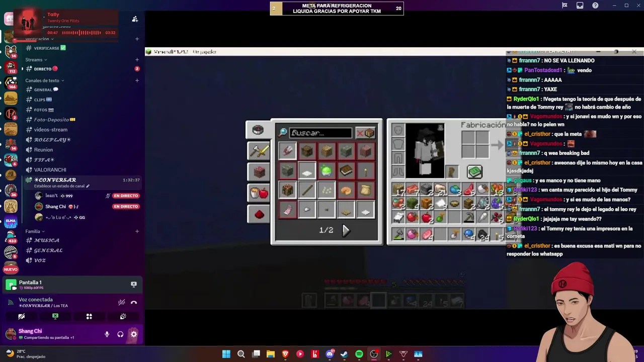Open the weather widget on taskbar
Image resolution: width=644 pixels, height=362 pixels.
(25, 354)
